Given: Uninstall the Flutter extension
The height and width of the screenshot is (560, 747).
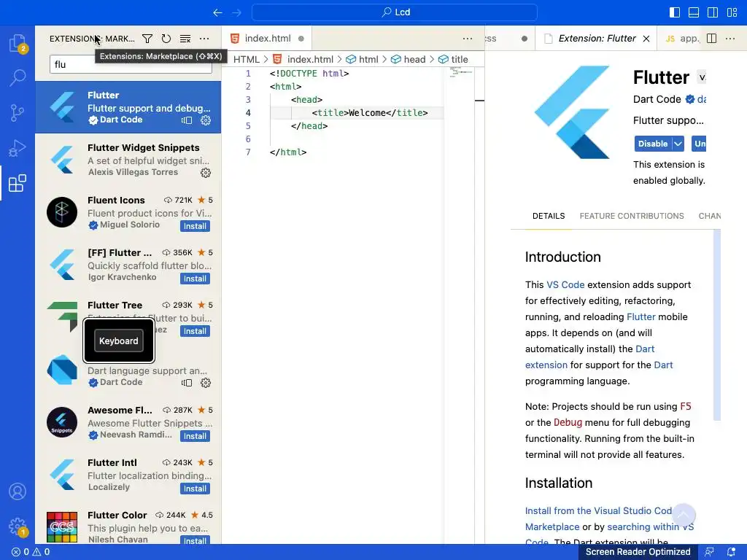Looking at the screenshot, I should click(699, 144).
